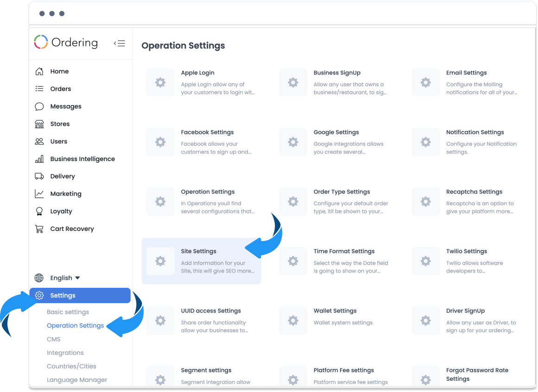Screen dimensions: 538x392
Task: Open Users from the sidebar
Action: pos(59,141)
